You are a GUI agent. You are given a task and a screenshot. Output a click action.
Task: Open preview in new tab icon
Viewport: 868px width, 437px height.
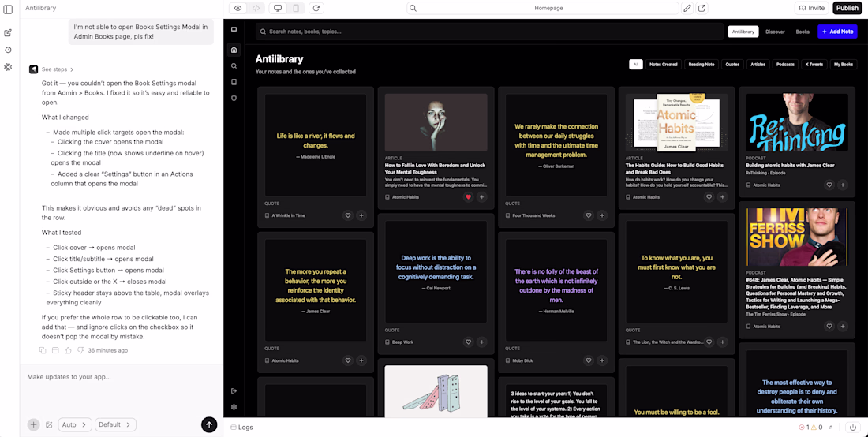pos(702,9)
